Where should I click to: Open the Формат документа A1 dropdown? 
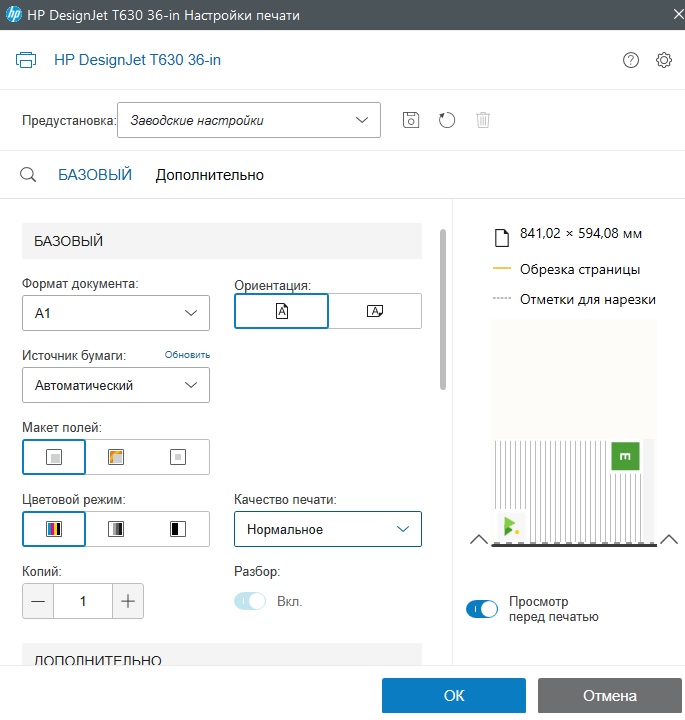(116, 313)
